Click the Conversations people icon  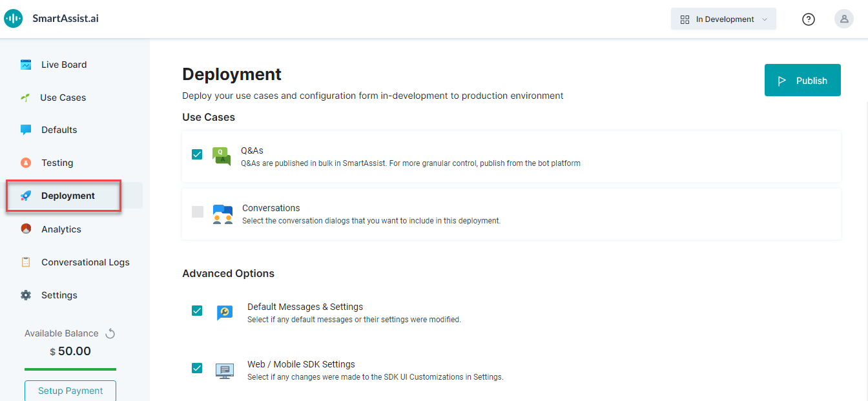[223, 214]
